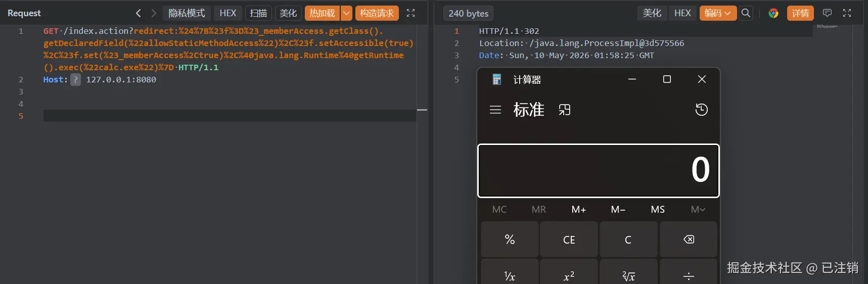Viewport: 868px width, 284px height.
Task: Go to previous request with left chevron
Action: (x=138, y=13)
